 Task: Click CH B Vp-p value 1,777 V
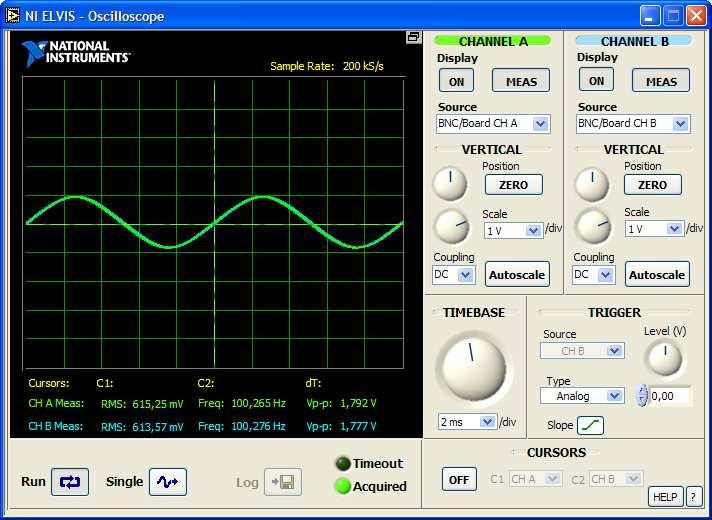pyautogui.click(x=358, y=426)
